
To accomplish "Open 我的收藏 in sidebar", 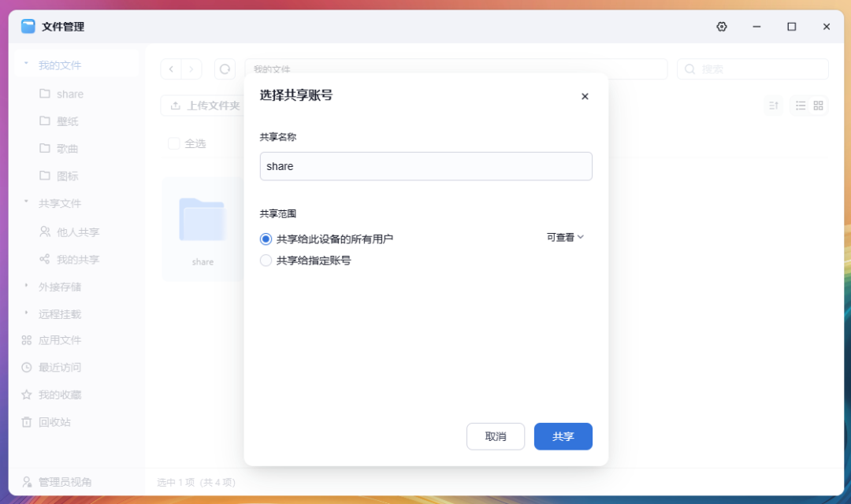I will tap(60, 395).
